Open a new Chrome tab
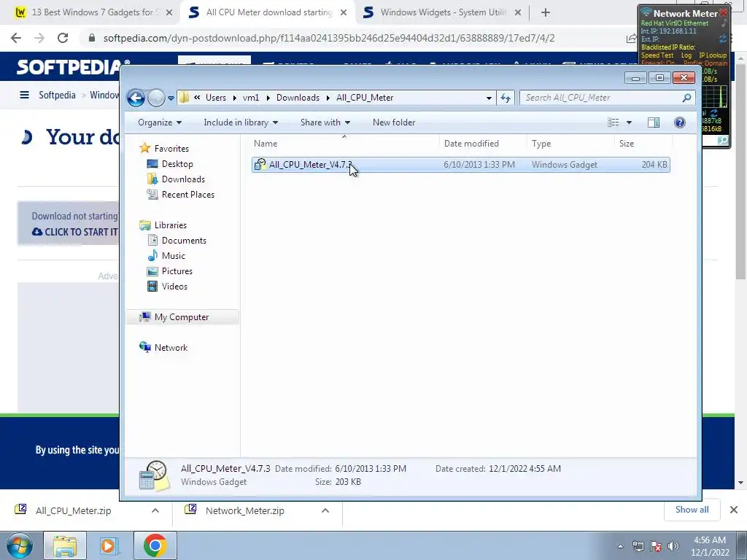The height and width of the screenshot is (560, 747). pyautogui.click(x=546, y=13)
